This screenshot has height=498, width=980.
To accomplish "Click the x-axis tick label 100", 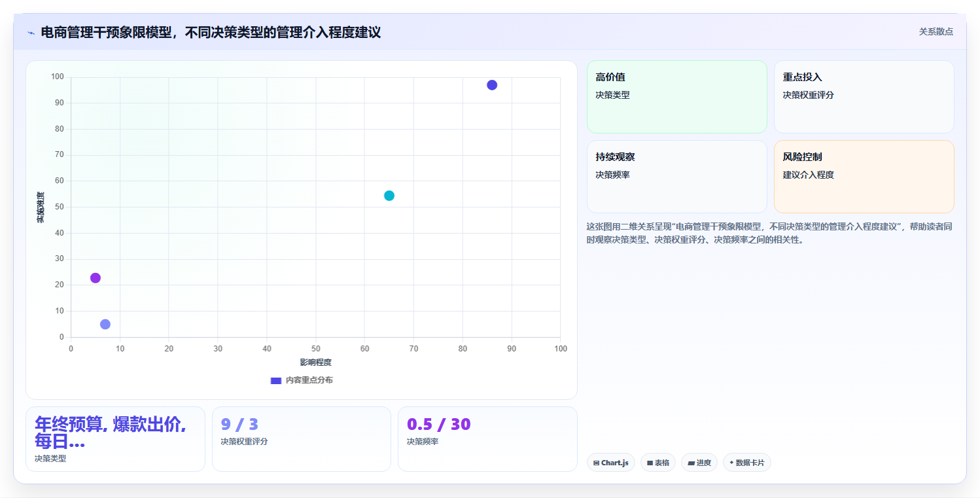I will point(561,349).
